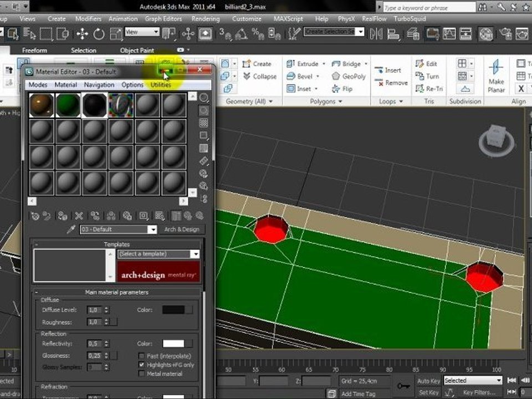Open the 03 - Default material name dropdown
The image size is (532, 399).
(x=119, y=229)
